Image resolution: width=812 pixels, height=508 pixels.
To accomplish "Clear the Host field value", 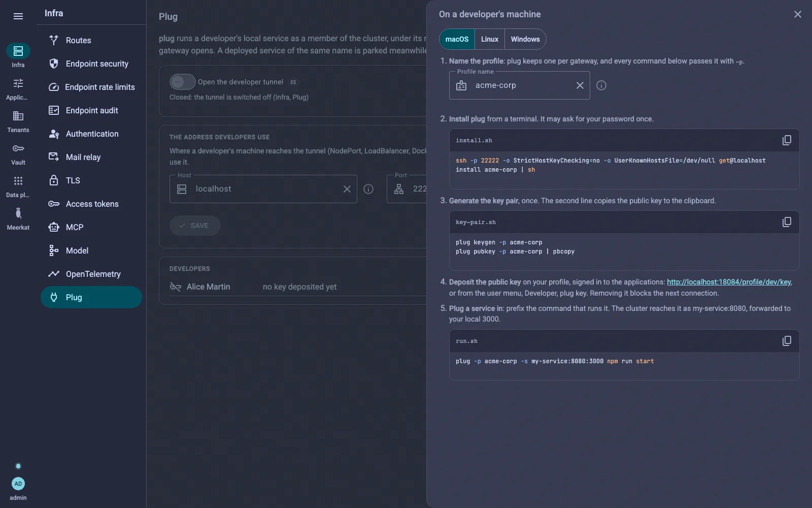I will click(347, 189).
